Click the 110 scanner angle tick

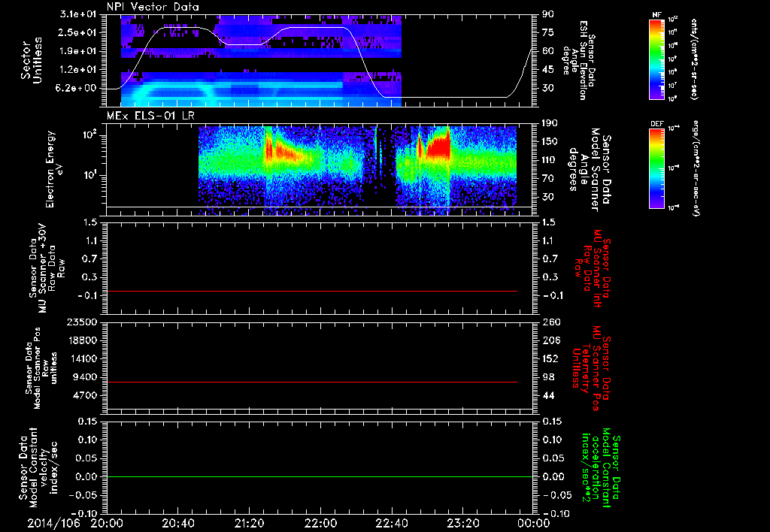point(550,160)
